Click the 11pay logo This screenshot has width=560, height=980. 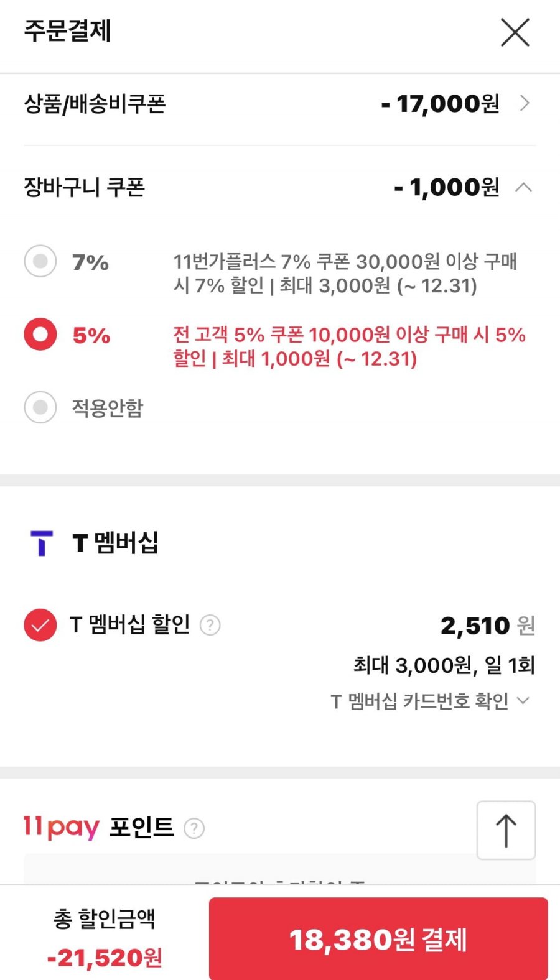click(61, 828)
